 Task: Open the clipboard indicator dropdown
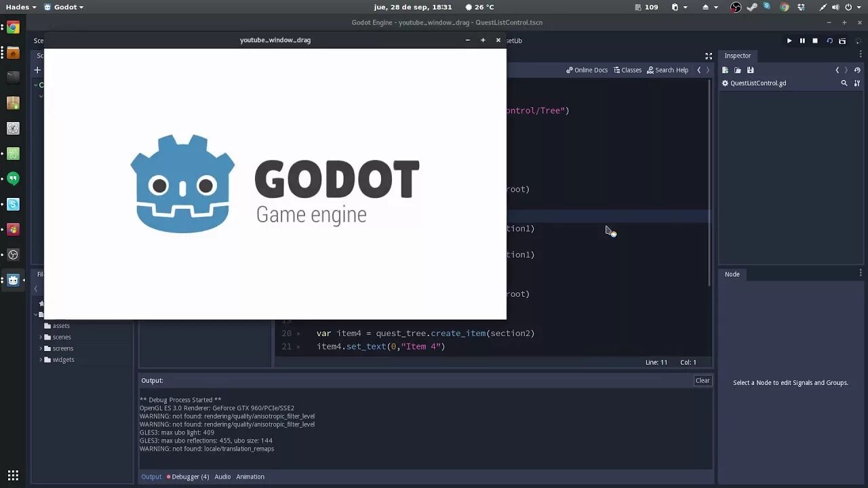click(x=679, y=7)
